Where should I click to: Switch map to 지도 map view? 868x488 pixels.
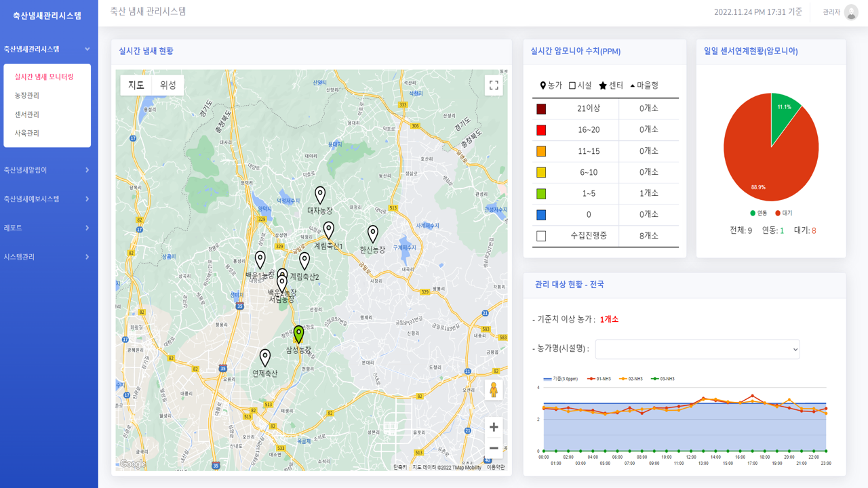tap(136, 85)
